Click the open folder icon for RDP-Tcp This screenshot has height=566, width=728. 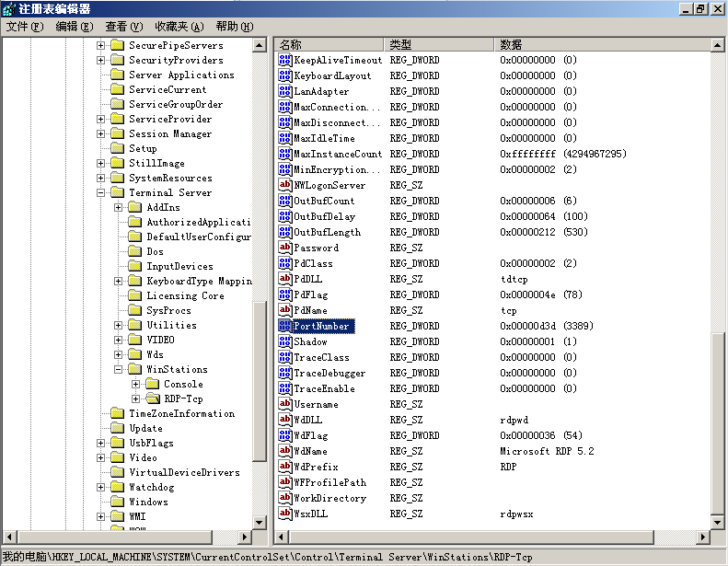(x=153, y=399)
